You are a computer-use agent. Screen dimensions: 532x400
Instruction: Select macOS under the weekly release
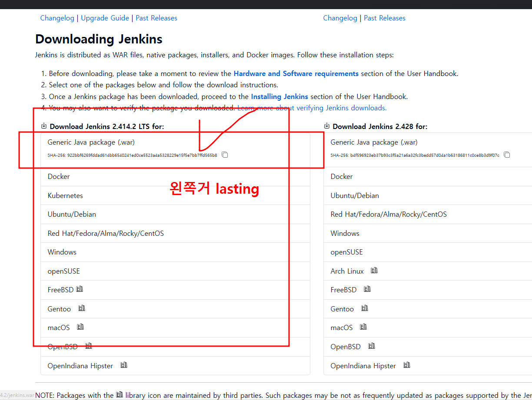428,327
